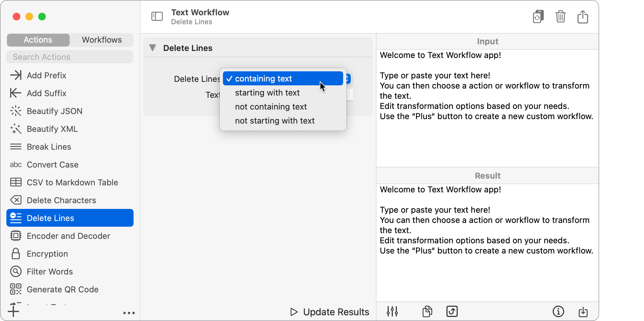Click the Generate QR Code icon
Image resolution: width=644 pixels, height=321 pixels.
pos(16,289)
